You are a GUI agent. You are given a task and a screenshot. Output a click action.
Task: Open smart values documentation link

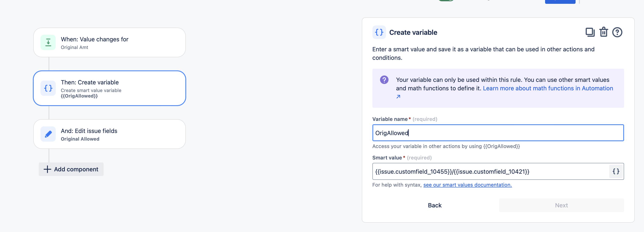pos(467,185)
